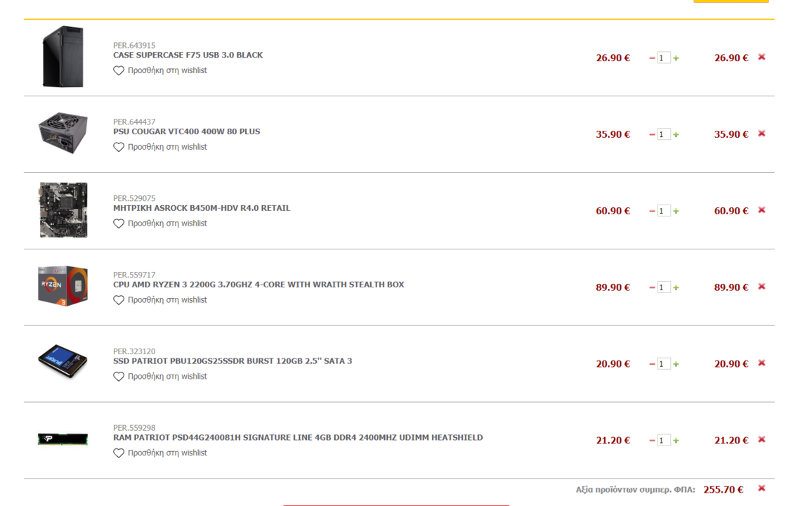
Task: Remove CPU AMD RYZEN 3 2200G from the cart
Action: (x=761, y=287)
